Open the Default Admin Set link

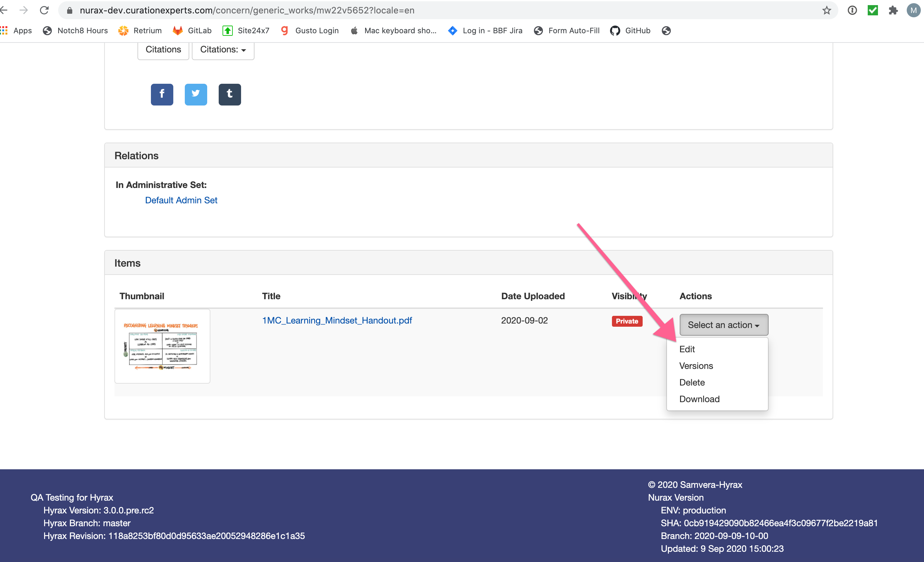(x=181, y=200)
